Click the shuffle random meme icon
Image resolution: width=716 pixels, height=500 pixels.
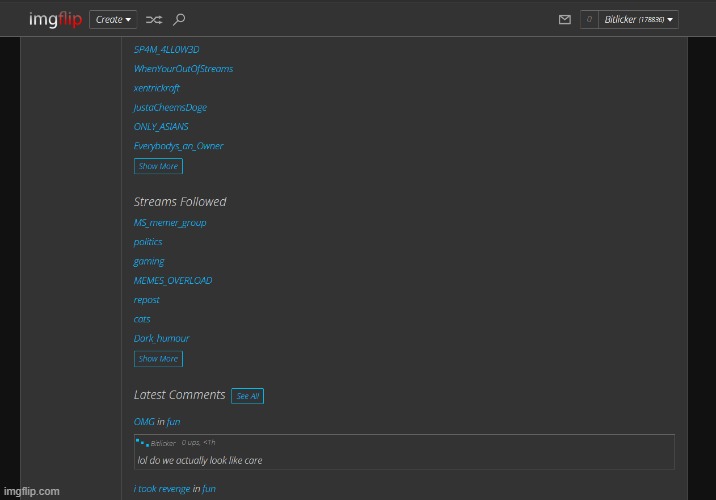pos(153,19)
